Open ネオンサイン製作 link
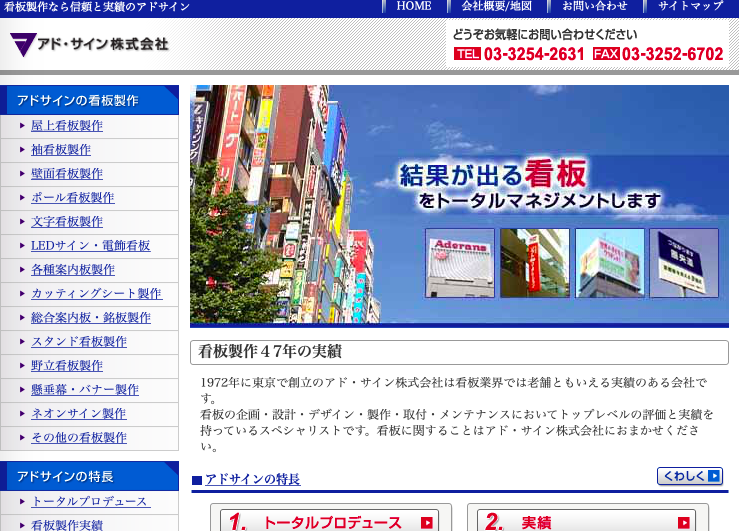This screenshot has height=531, width=739. pos(79,414)
